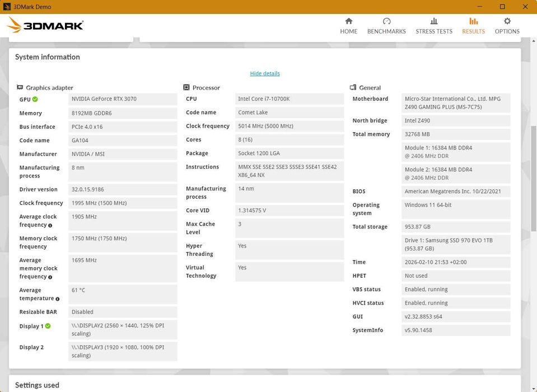The height and width of the screenshot is (392, 537).
Task: Select the 2026-02-10 21:53 time value
Action: pos(456,262)
